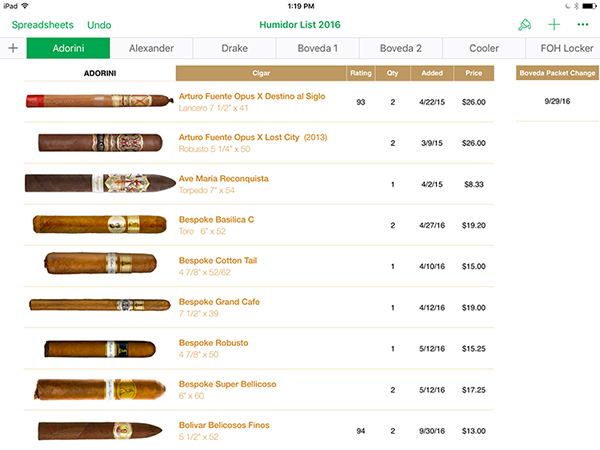Tap Bespoke Robusto cigar image
This screenshot has height=450, width=600.
pyautogui.click(x=100, y=349)
